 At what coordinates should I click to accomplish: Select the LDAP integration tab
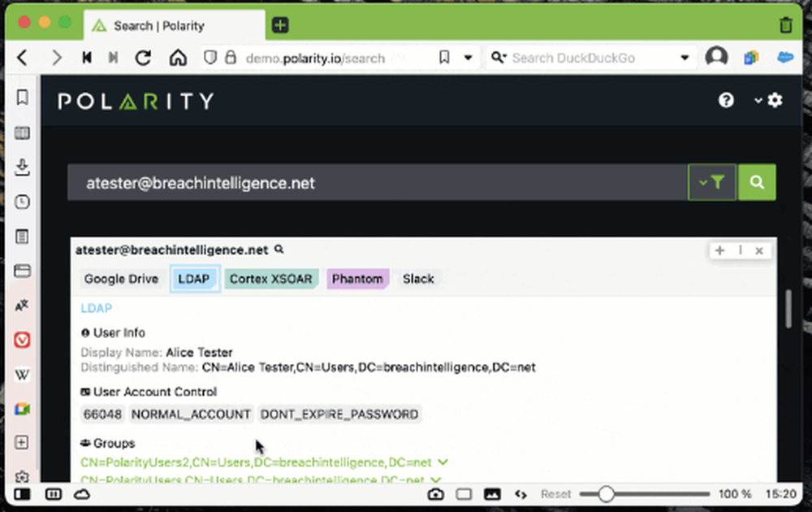pyautogui.click(x=194, y=279)
